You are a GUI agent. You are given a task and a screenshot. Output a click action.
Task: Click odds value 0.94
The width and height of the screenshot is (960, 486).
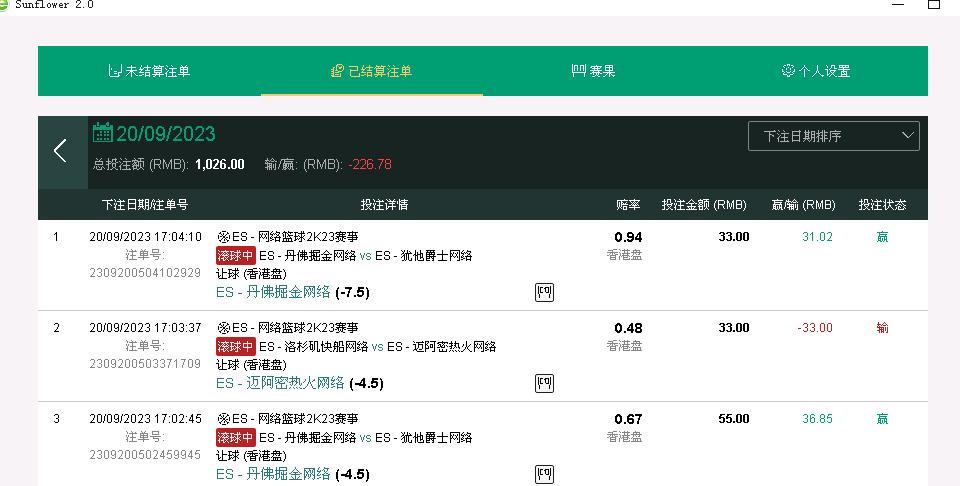coord(628,237)
